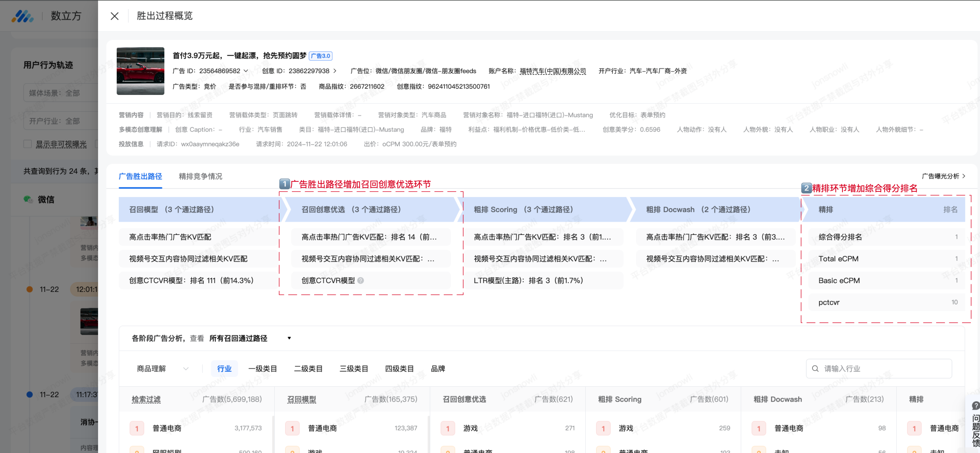980x453 pixels.
Task: Click the WeChat icon in behavior list
Action: (28, 199)
